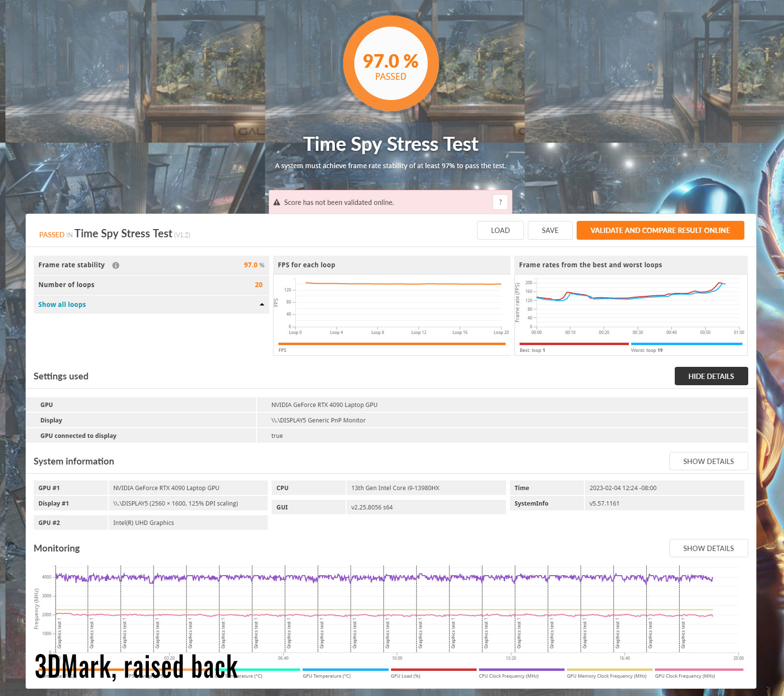This screenshot has width=784, height=696.
Task: Toggle GPU Memory Clock Frequency legend
Action: point(609,673)
